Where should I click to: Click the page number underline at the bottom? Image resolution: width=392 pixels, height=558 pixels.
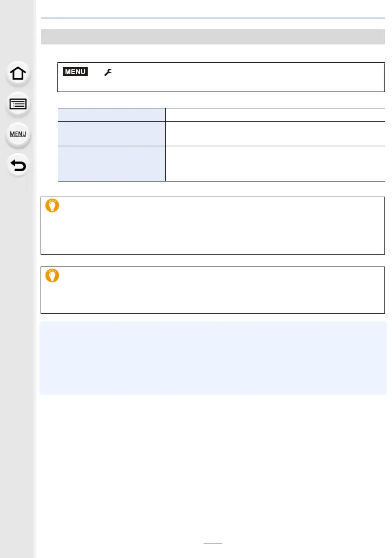[212, 543]
